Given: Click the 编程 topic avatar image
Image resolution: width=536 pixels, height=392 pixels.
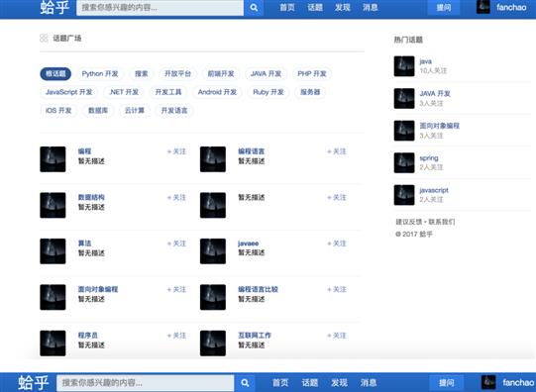Looking at the screenshot, I should click(x=53, y=159).
